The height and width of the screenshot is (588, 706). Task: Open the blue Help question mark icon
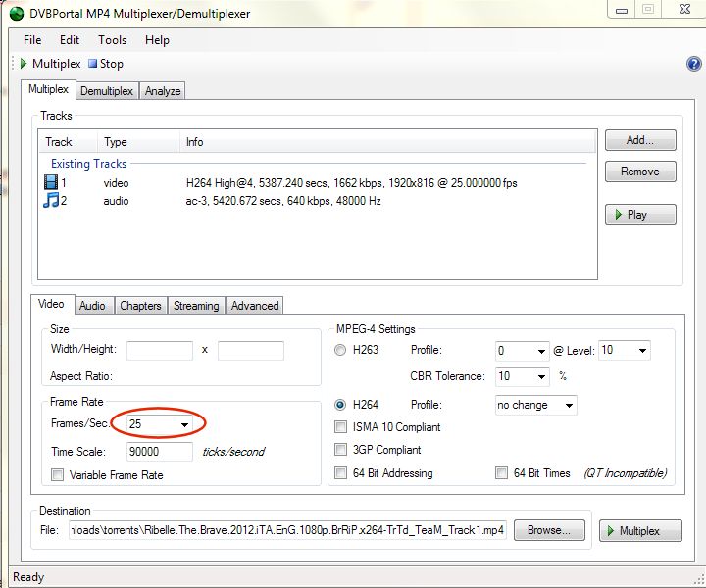(x=693, y=64)
